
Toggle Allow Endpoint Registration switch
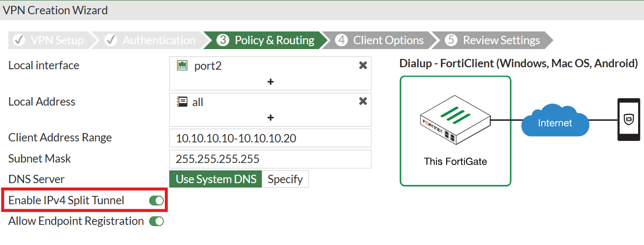[156, 221]
